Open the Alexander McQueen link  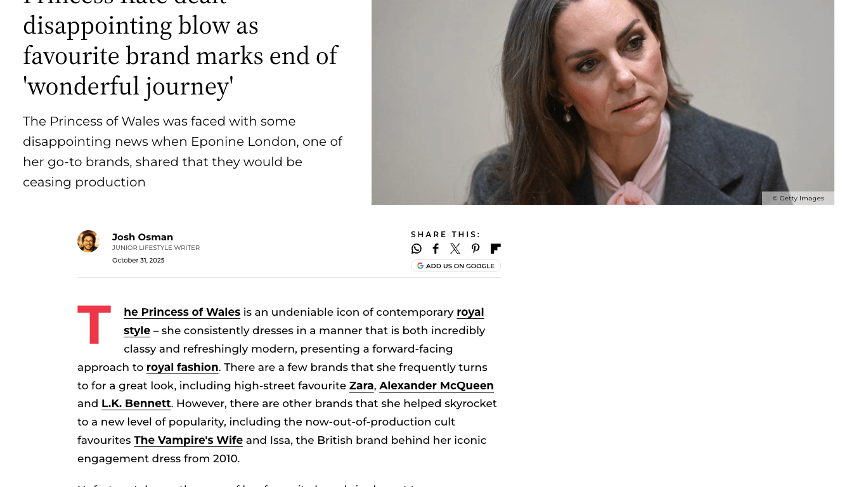coord(436,386)
